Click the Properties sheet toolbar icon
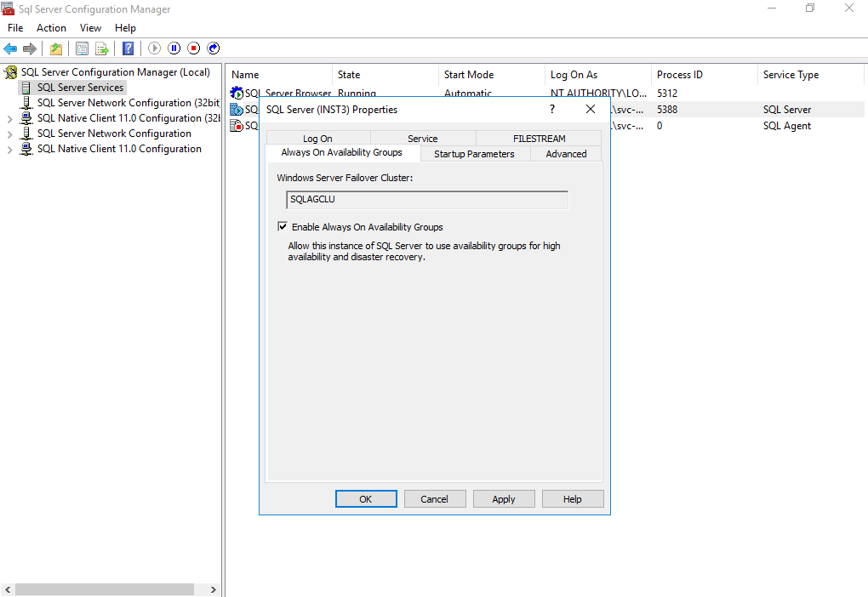The width and height of the screenshot is (868, 597). [82, 48]
